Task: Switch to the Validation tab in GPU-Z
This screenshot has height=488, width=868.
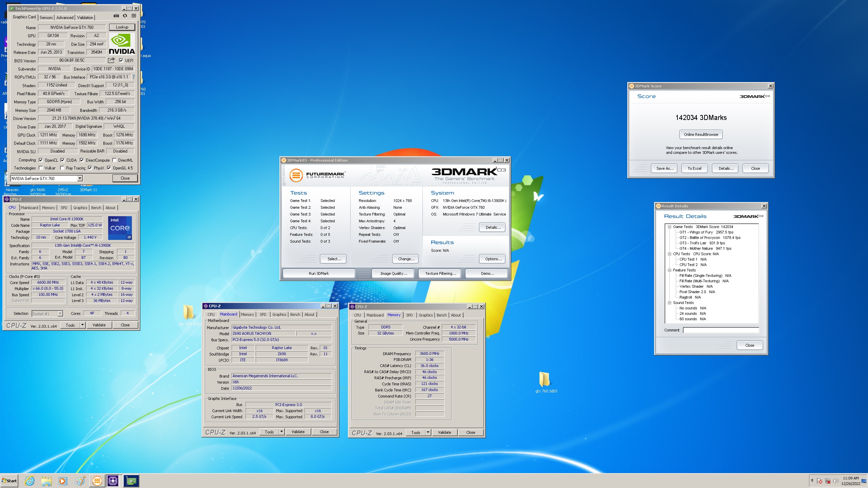Action: (x=85, y=18)
